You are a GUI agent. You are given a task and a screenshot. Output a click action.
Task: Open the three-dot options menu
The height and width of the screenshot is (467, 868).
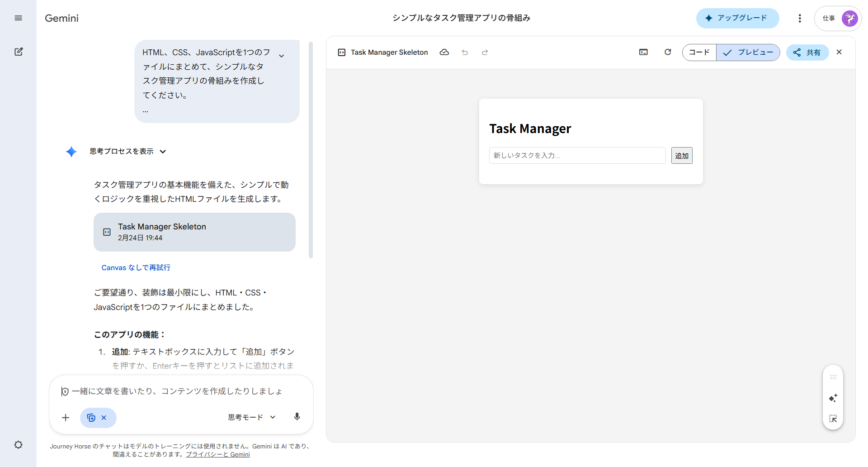coord(799,18)
